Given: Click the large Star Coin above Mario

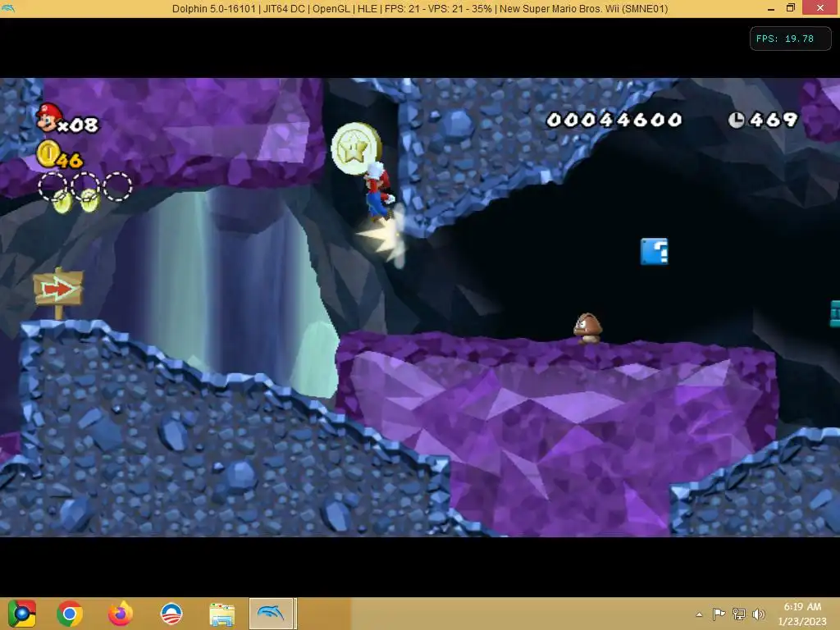Looking at the screenshot, I should [x=355, y=148].
